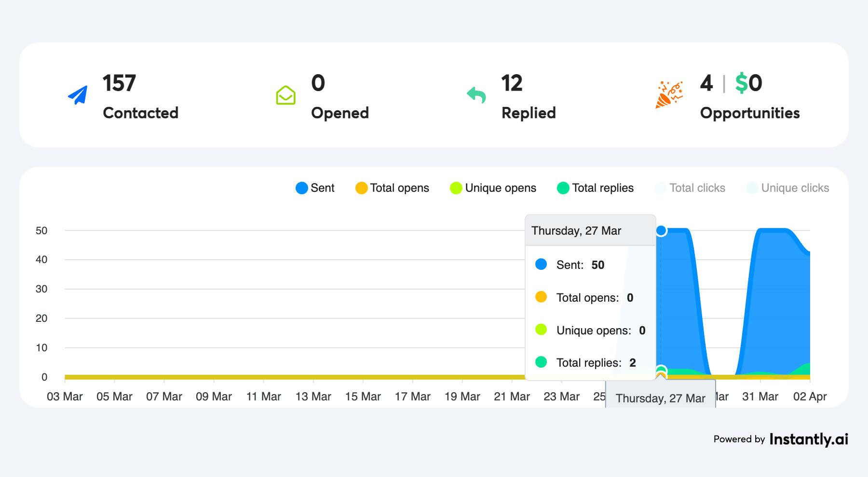Click the $0 opportunities value

tap(748, 83)
